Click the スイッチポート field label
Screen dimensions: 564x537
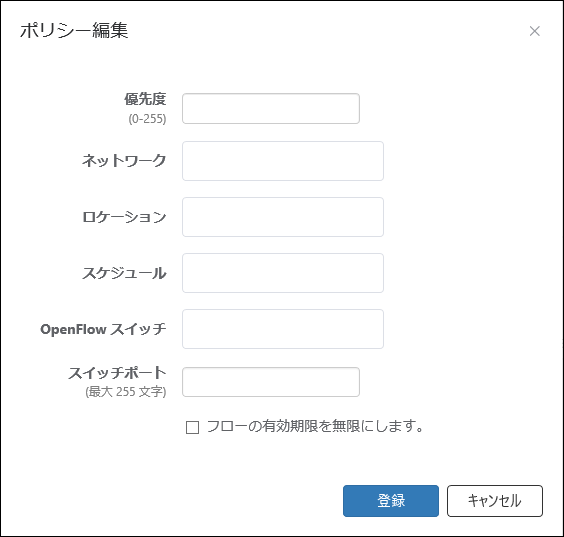(x=117, y=373)
